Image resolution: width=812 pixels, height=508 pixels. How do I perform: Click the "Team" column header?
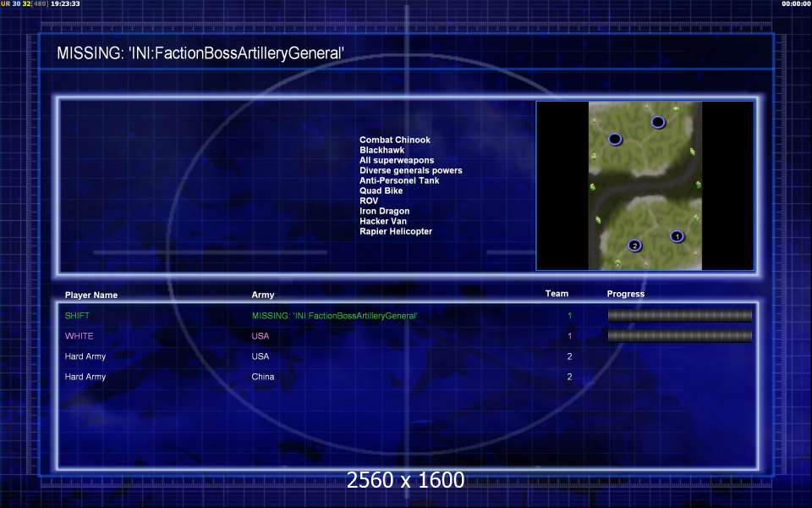(557, 294)
